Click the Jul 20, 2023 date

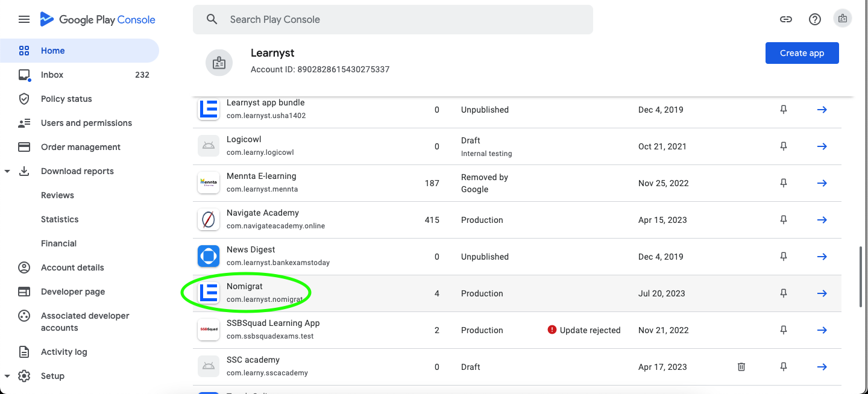point(662,293)
